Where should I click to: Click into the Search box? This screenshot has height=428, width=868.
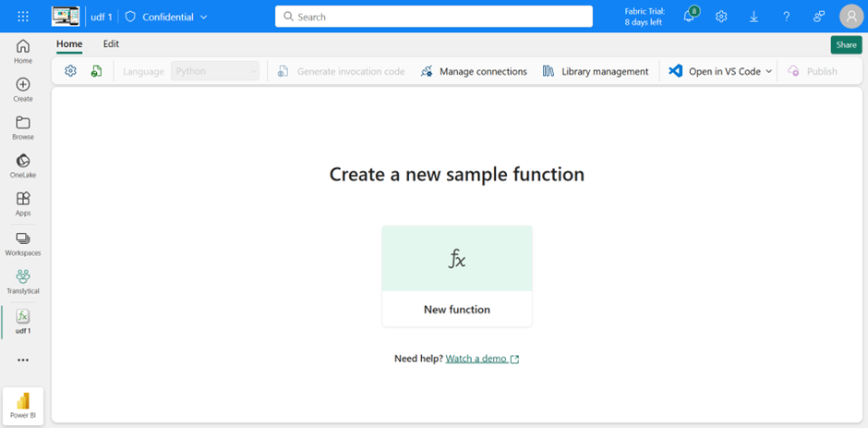point(434,17)
